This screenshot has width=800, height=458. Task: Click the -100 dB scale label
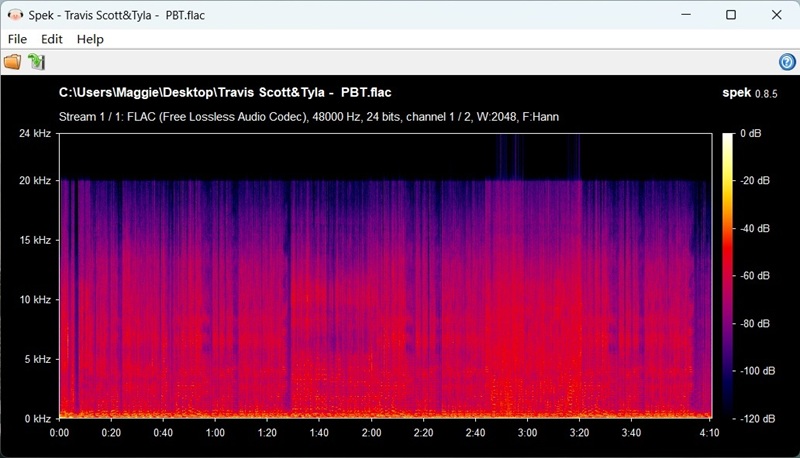pos(757,371)
